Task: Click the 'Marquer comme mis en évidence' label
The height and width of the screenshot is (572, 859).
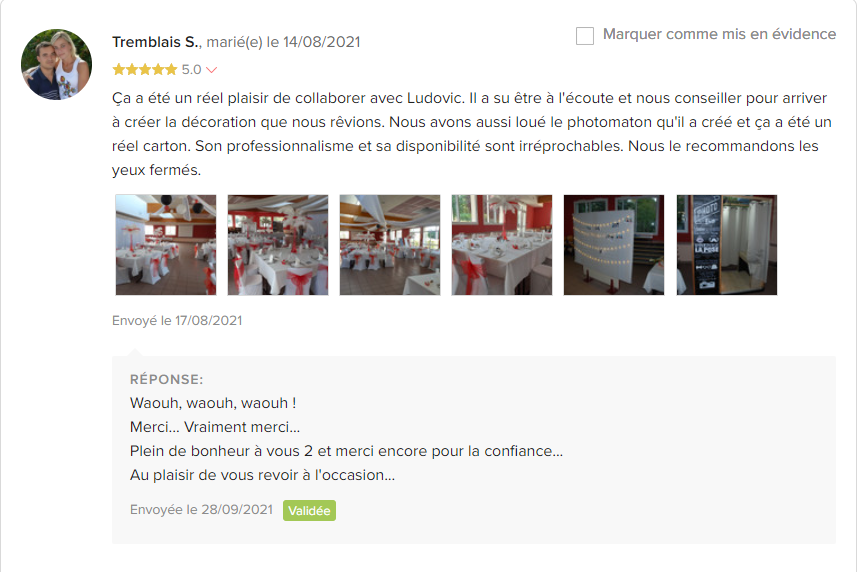Action: click(x=719, y=34)
